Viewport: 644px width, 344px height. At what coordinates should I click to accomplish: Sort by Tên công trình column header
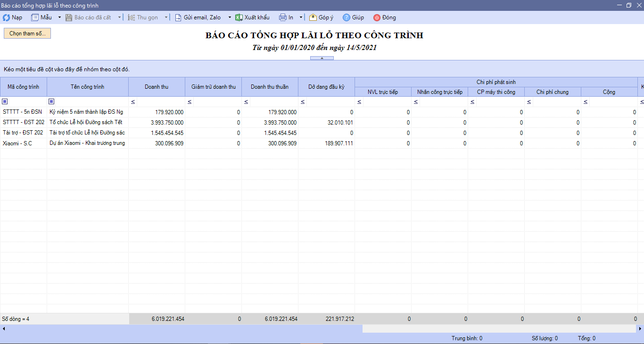(88, 87)
